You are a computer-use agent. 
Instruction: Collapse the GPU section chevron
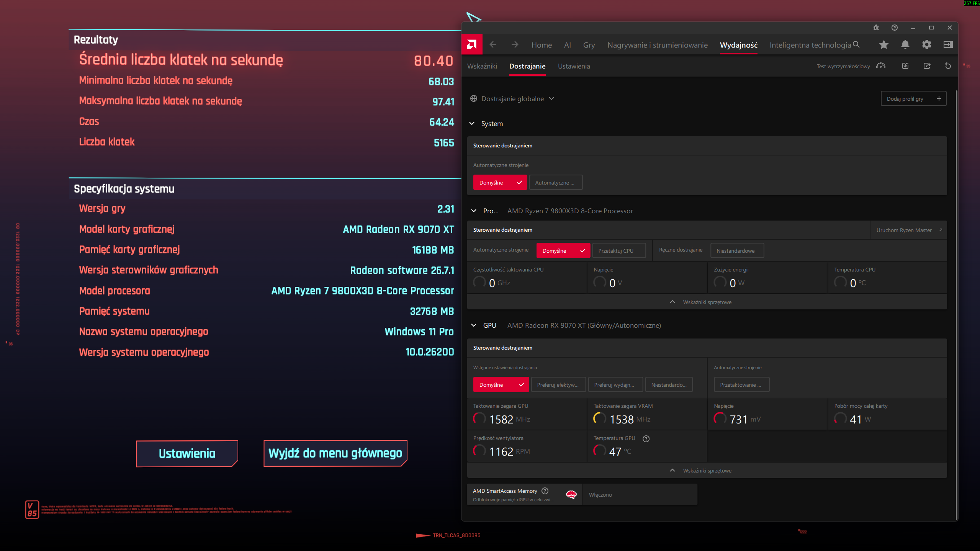(474, 325)
